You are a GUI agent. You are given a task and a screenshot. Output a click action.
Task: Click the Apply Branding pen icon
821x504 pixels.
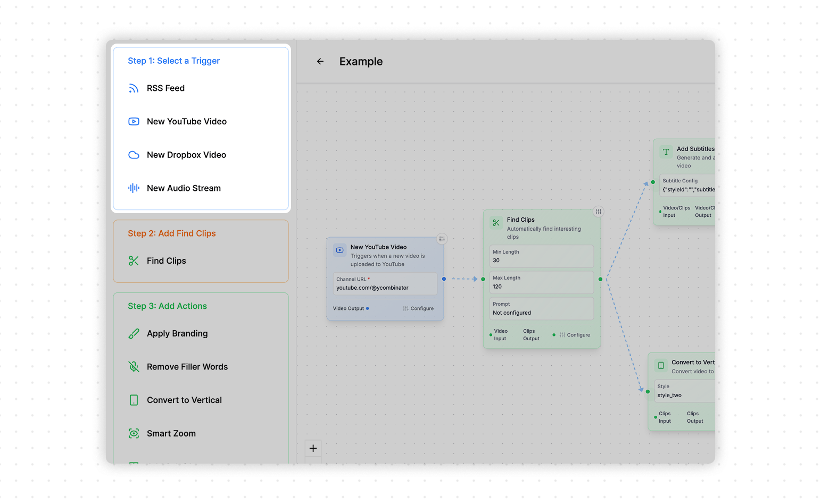[x=134, y=333]
